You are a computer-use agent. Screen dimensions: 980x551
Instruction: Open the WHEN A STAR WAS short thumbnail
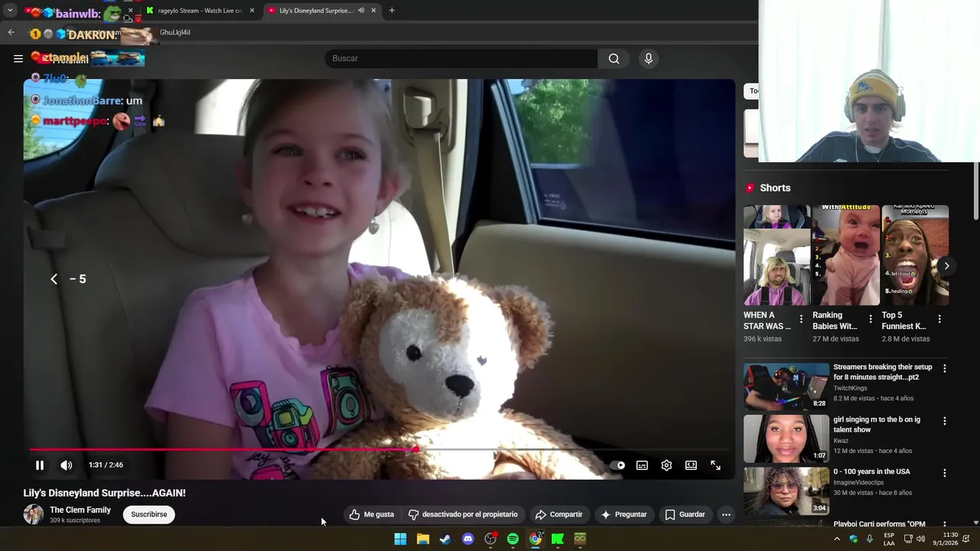(x=777, y=255)
